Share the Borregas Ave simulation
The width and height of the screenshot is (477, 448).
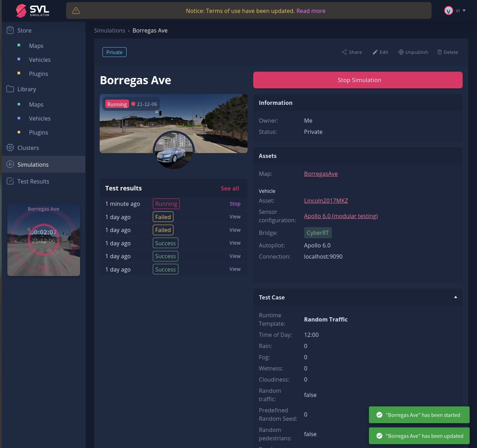coord(352,52)
